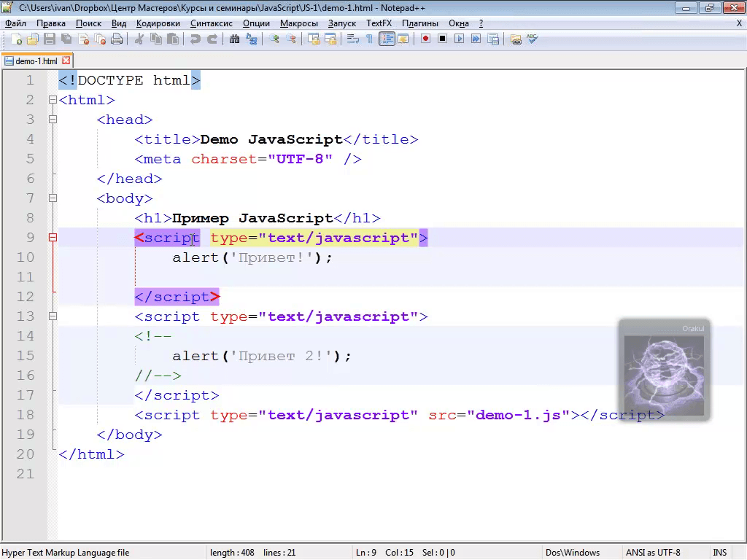747x560 pixels.
Task: Open the Синтаксис menu
Action: coord(212,23)
